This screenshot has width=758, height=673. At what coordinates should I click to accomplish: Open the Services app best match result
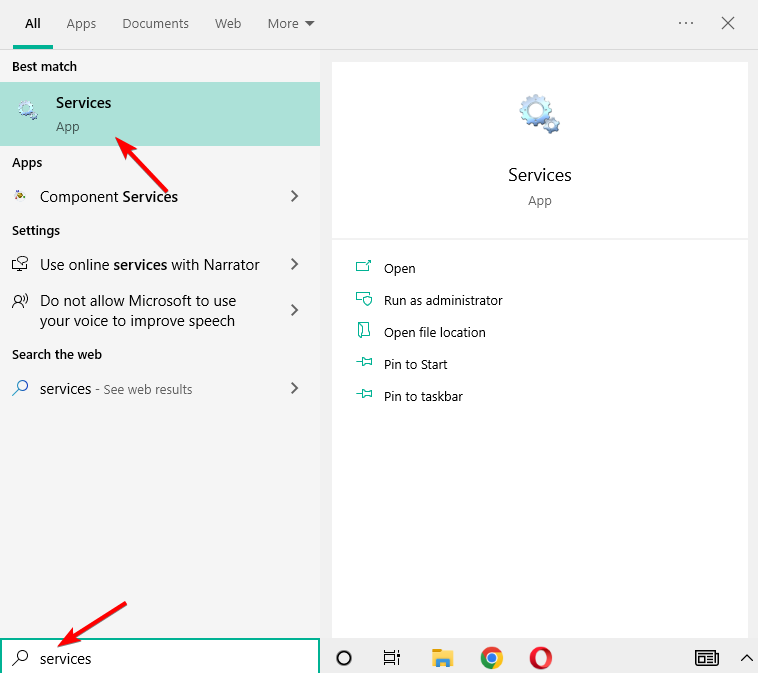click(160, 114)
